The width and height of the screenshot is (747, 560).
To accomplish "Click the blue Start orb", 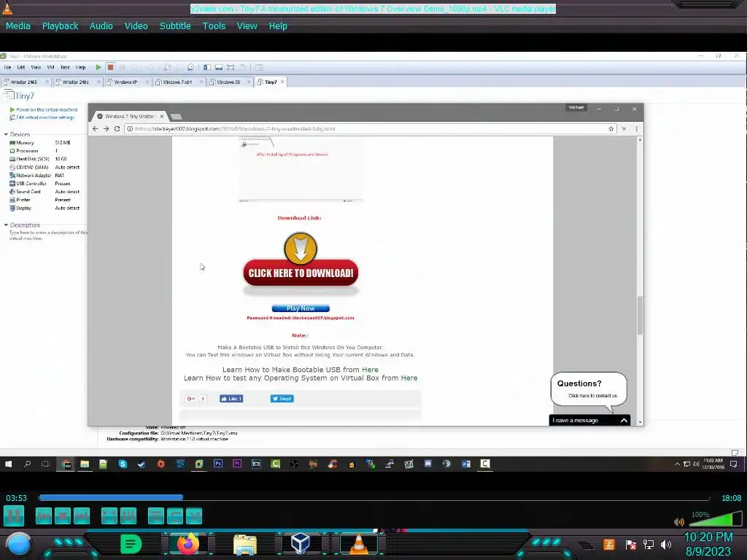I will coord(19,545).
